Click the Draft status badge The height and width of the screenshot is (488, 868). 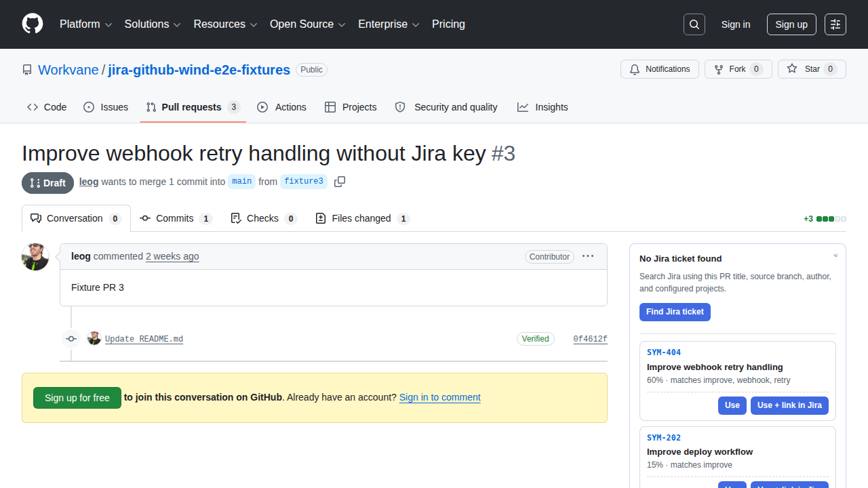47,183
